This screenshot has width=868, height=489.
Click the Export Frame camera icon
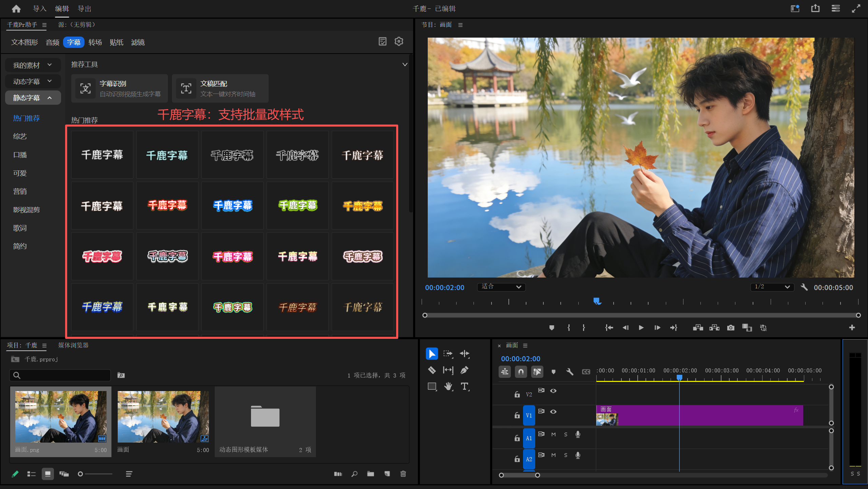[x=731, y=328]
